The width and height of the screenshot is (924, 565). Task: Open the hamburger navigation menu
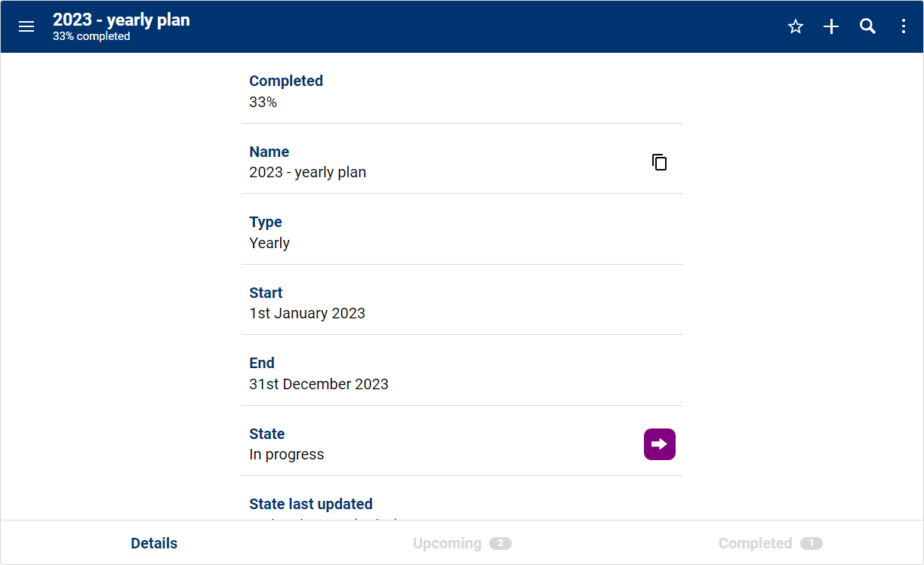click(26, 27)
